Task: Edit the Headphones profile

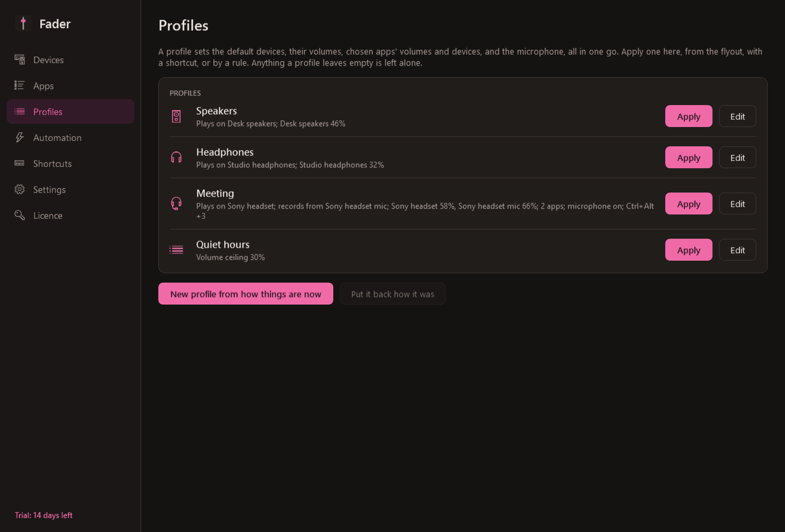Action: pos(737,158)
